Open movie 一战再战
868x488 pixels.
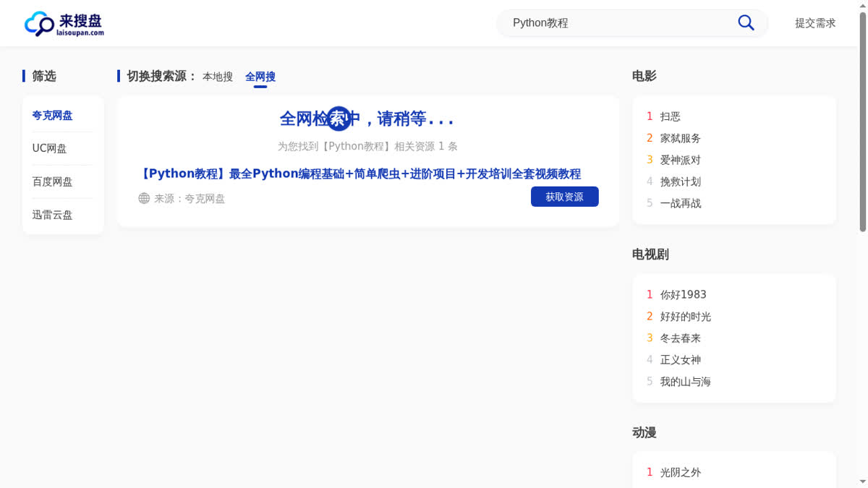tap(680, 203)
